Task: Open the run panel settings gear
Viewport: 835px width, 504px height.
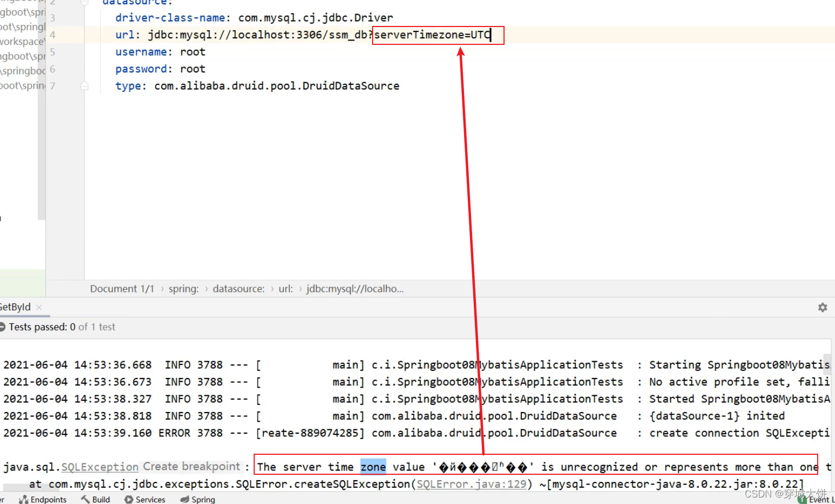Action: pos(823,307)
